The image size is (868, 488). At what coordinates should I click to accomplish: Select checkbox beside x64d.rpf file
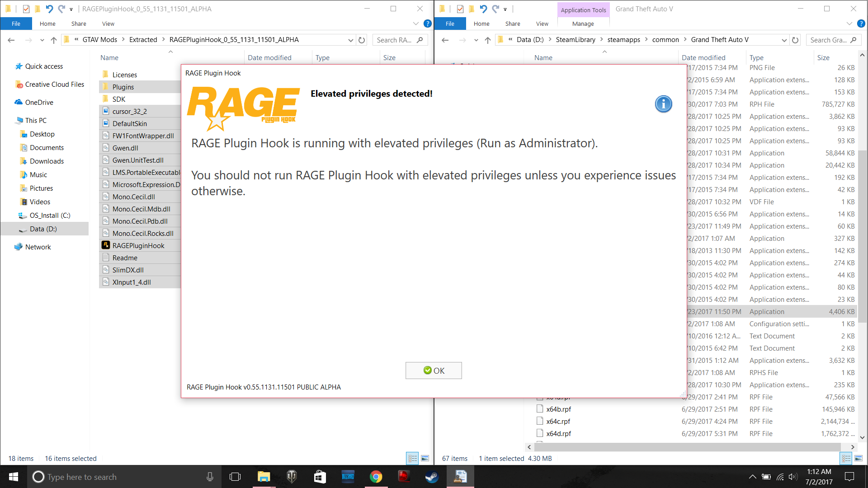tap(539, 433)
